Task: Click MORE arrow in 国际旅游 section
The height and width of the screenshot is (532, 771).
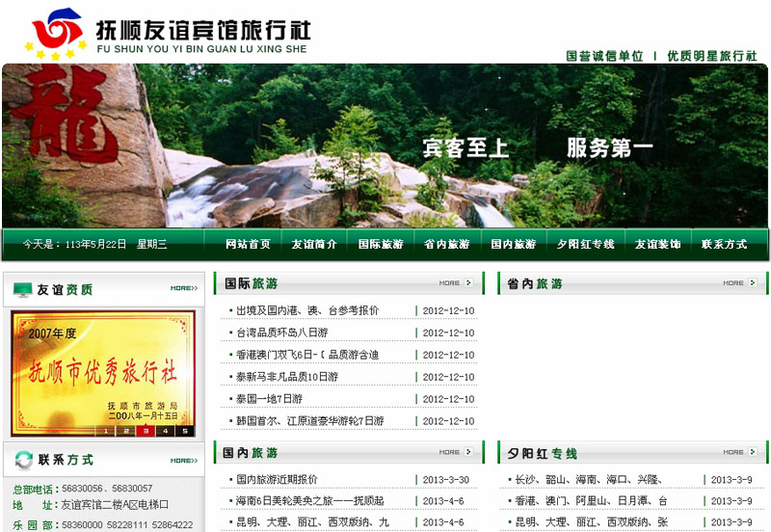Action: pyautogui.click(x=456, y=283)
